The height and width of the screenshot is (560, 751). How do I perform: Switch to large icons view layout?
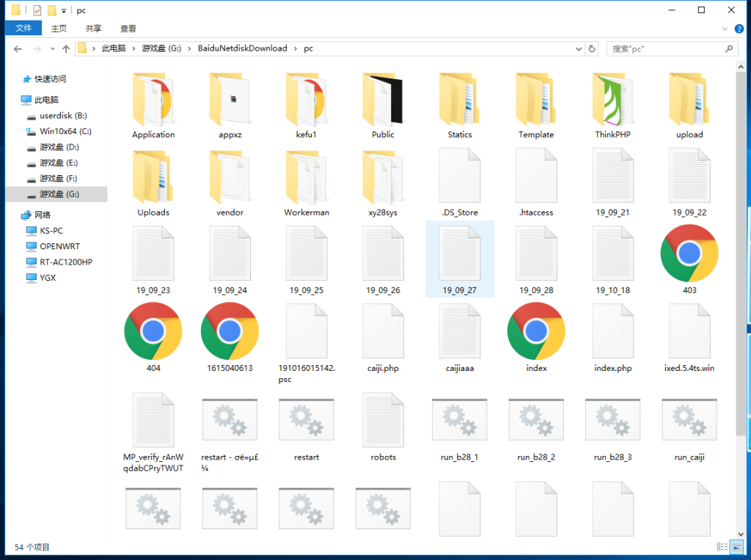click(x=737, y=547)
